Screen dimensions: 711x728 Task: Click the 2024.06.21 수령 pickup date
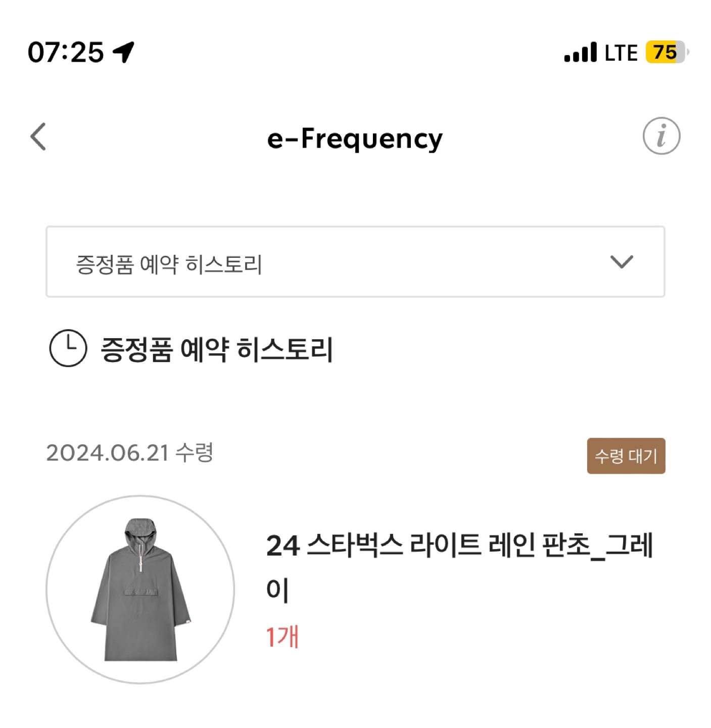pos(130,452)
